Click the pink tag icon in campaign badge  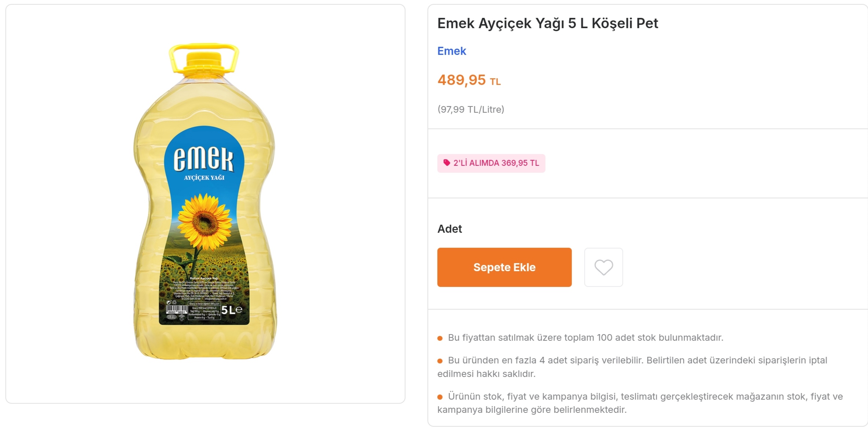click(446, 163)
